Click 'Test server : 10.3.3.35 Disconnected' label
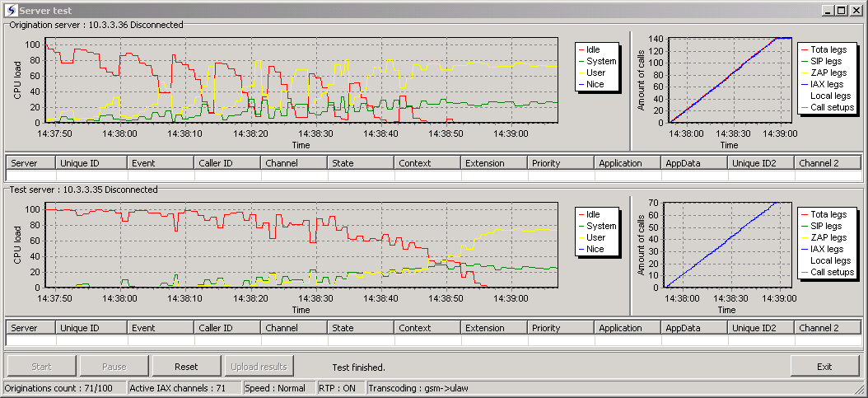This screenshot has height=398, width=868. point(84,190)
